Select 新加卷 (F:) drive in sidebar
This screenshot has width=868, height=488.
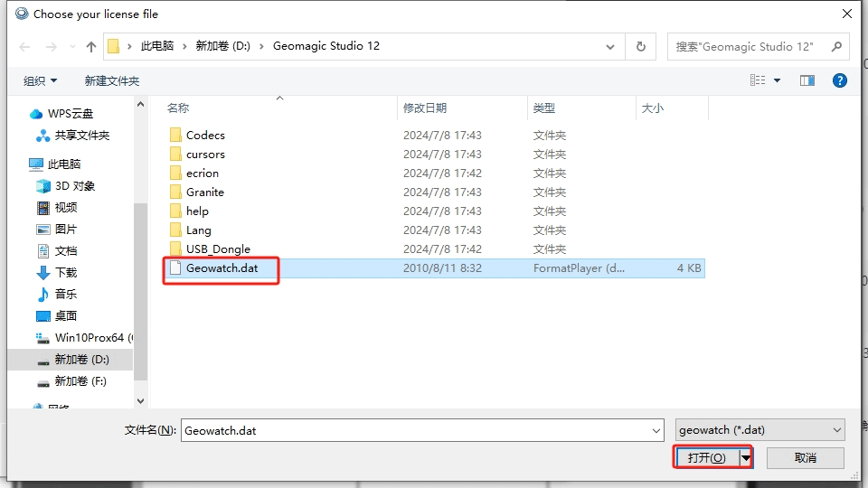71,381
